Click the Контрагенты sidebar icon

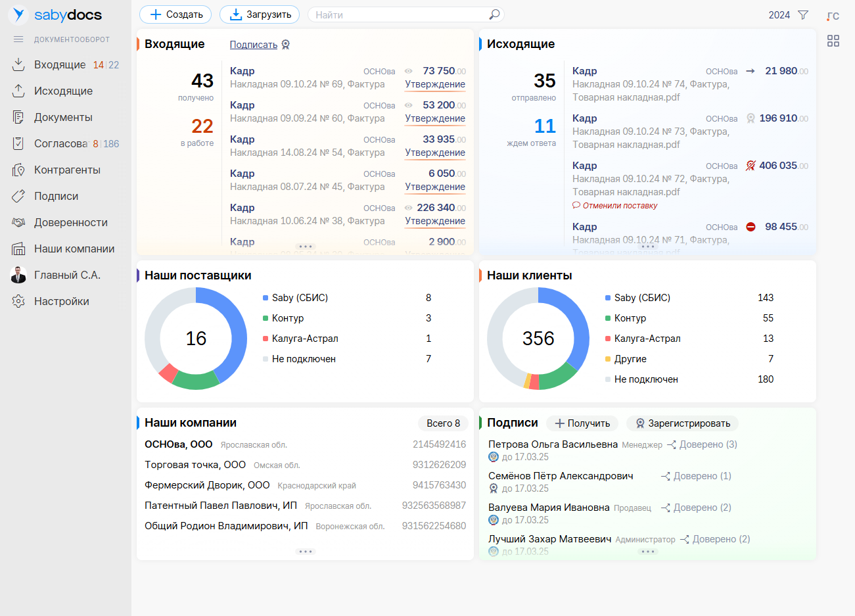point(18,170)
